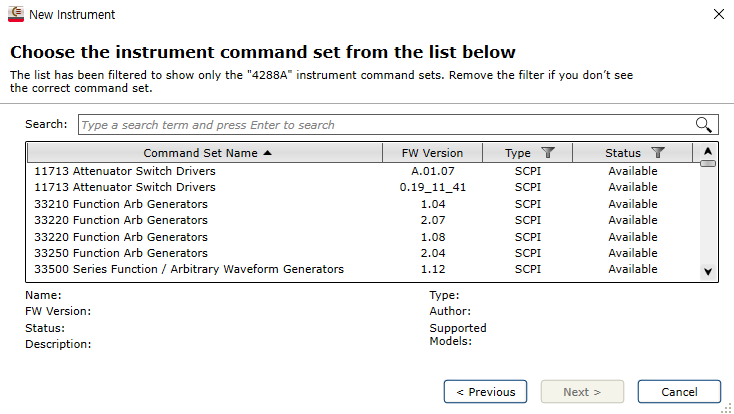The image size is (734, 414).
Task: Sort by the FW Version header
Action: click(432, 153)
